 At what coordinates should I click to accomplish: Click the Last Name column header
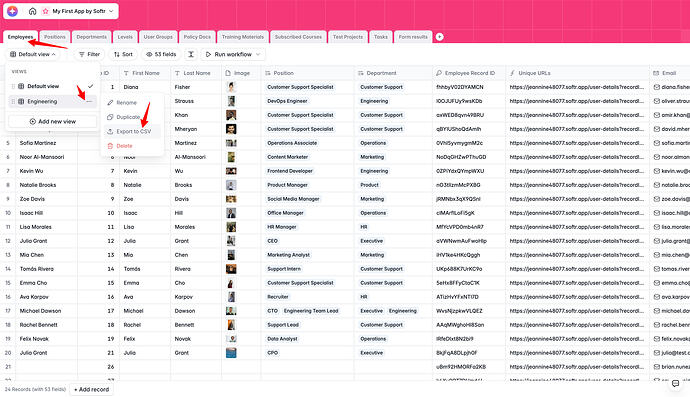point(196,73)
